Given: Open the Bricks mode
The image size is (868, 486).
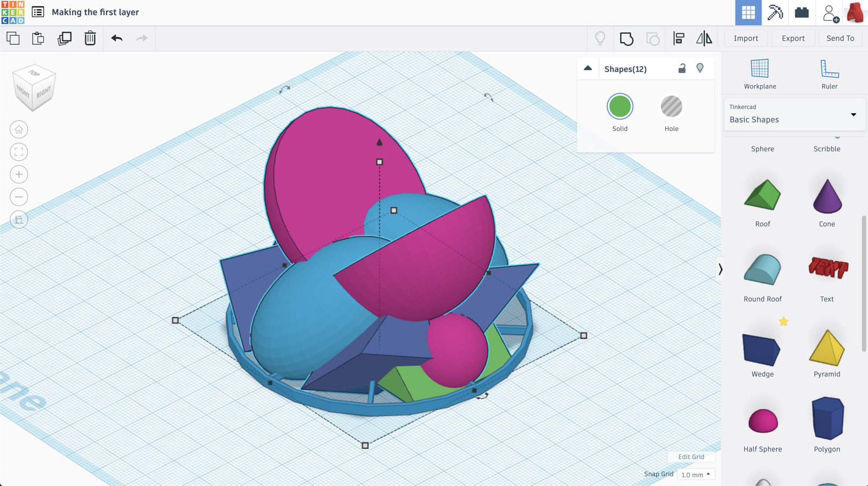Looking at the screenshot, I should (802, 12).
